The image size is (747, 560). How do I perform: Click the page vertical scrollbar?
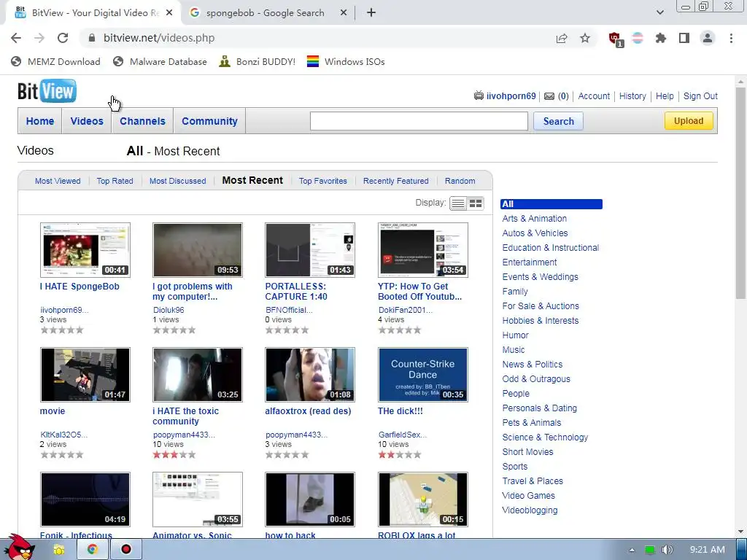pyautogui.click(x=740, y=192)
